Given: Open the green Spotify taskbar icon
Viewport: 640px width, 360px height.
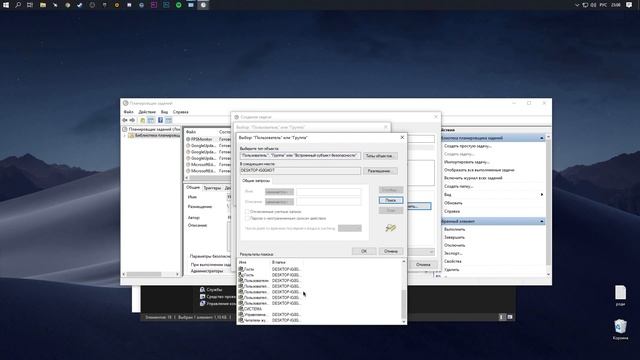Looking at the screenshot, I should click(x=178, y=5).
